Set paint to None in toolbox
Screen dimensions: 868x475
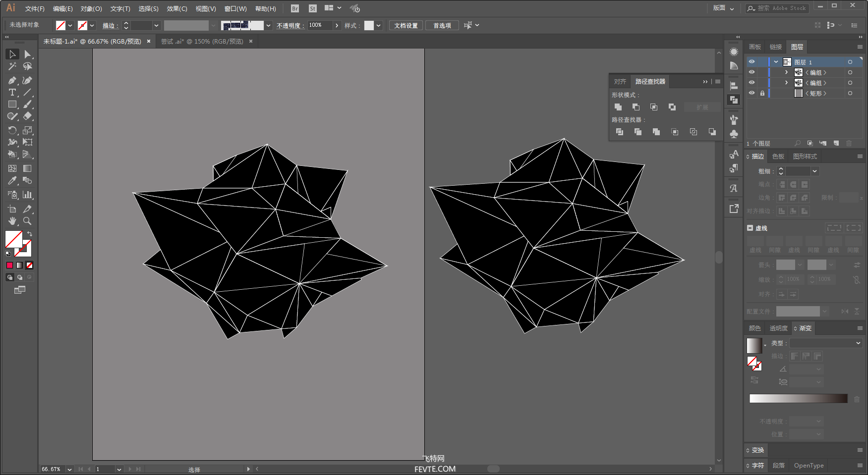(30, 265)
